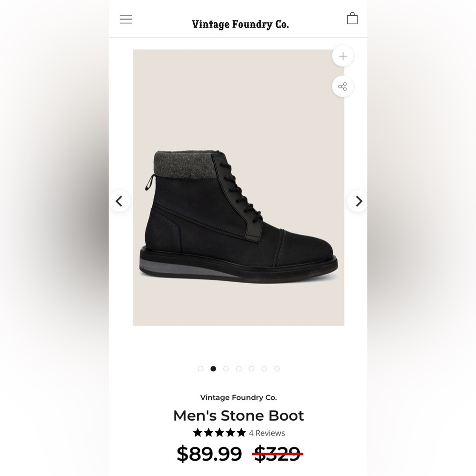The image size is (476, 476).
Task: Open the 4 Reviews link
Action: 267,433
